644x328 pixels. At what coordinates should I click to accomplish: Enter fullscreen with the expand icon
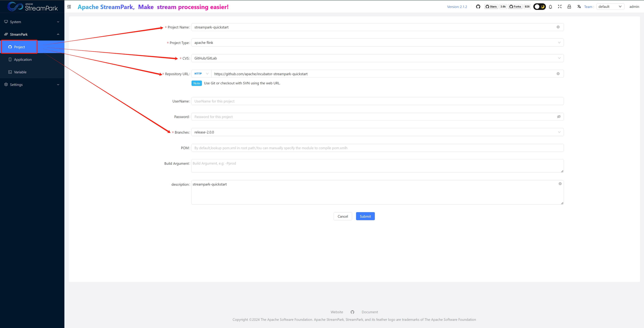pyautogui.click(x=560, y=7)
